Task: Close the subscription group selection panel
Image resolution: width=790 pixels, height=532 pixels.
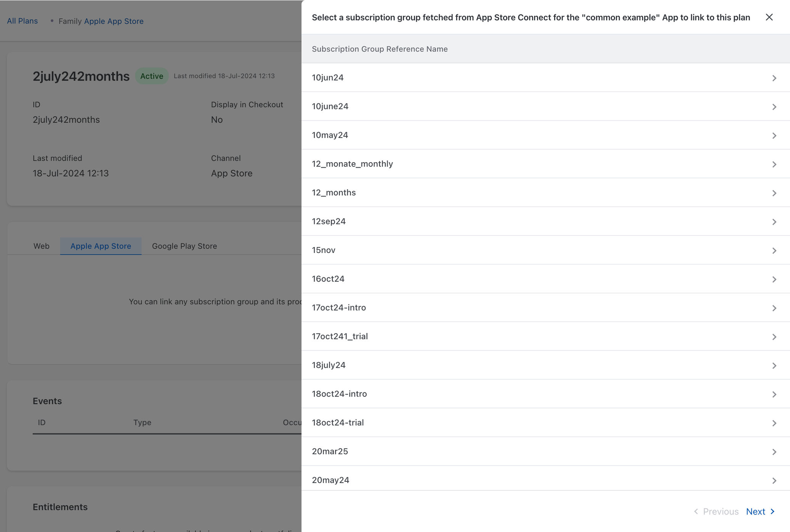Action: pyautogui.click(x=769, y=17)
